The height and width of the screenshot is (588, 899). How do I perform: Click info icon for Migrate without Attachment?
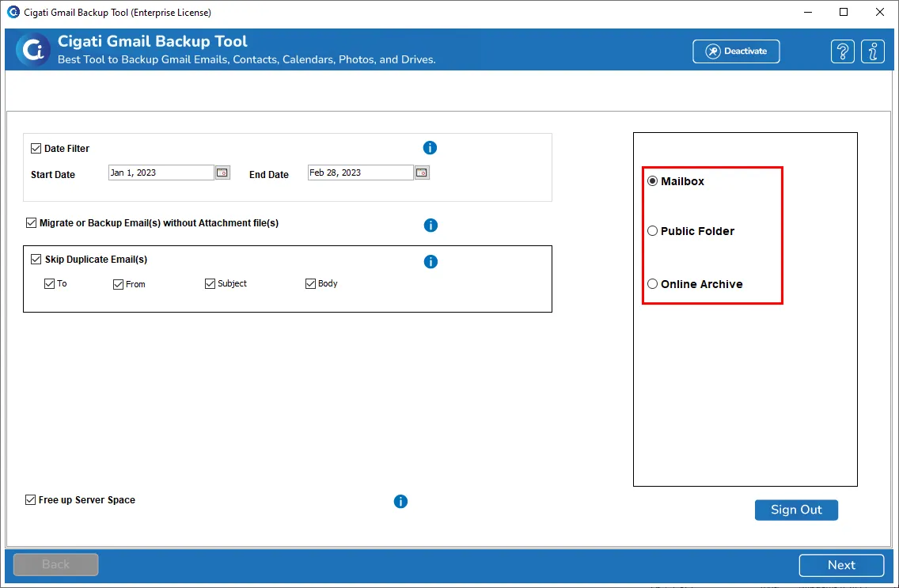pyautogui.click(x=431, y=226)
